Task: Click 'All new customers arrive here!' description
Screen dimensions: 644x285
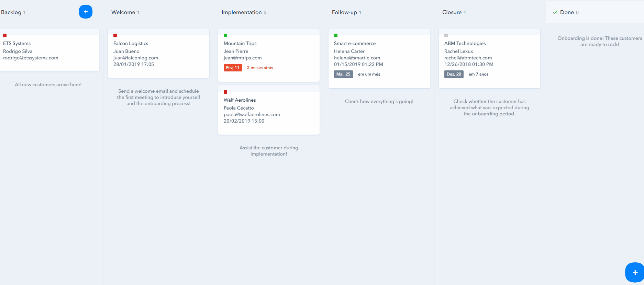Action: click(x=48, y=84)
